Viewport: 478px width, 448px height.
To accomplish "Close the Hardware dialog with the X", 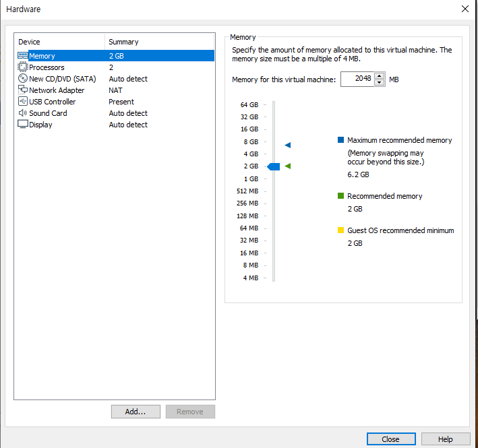I will pos(465,9).
